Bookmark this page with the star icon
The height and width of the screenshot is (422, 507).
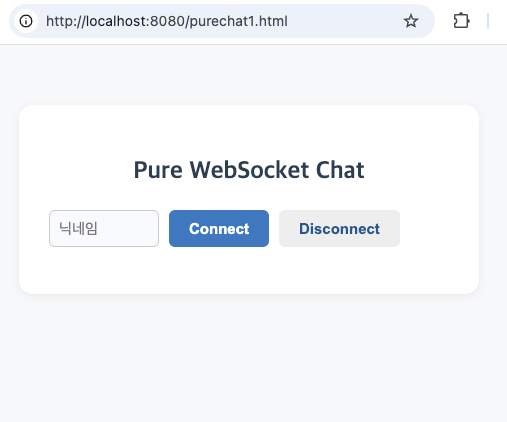(x=411, y=21)
